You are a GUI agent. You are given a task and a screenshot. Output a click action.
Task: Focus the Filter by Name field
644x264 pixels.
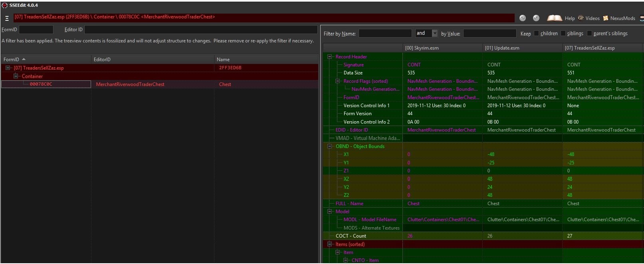pyautogui.click(x=385, y=34)
